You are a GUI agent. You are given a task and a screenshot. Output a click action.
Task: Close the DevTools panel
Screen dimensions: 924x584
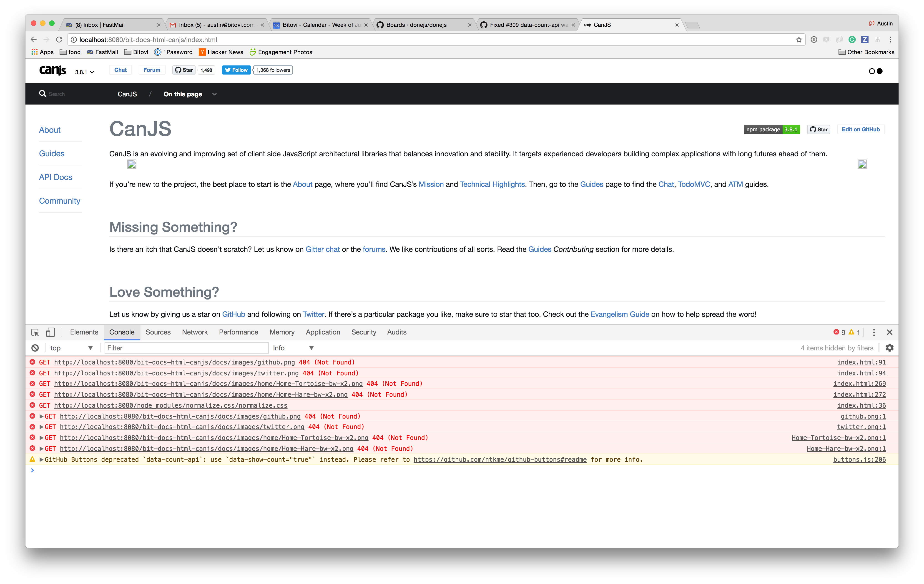[889, 332]
